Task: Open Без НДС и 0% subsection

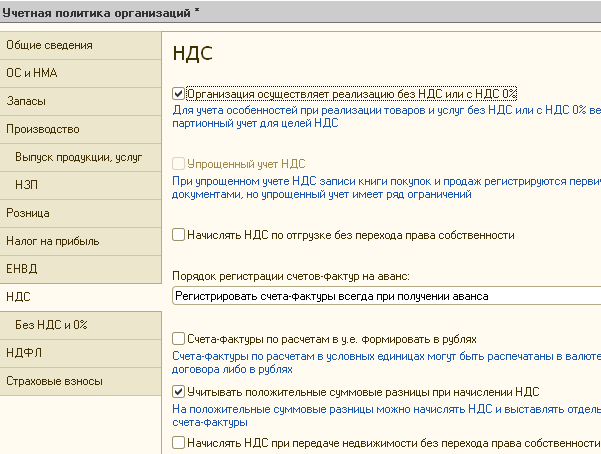Action: pos(80,325)
